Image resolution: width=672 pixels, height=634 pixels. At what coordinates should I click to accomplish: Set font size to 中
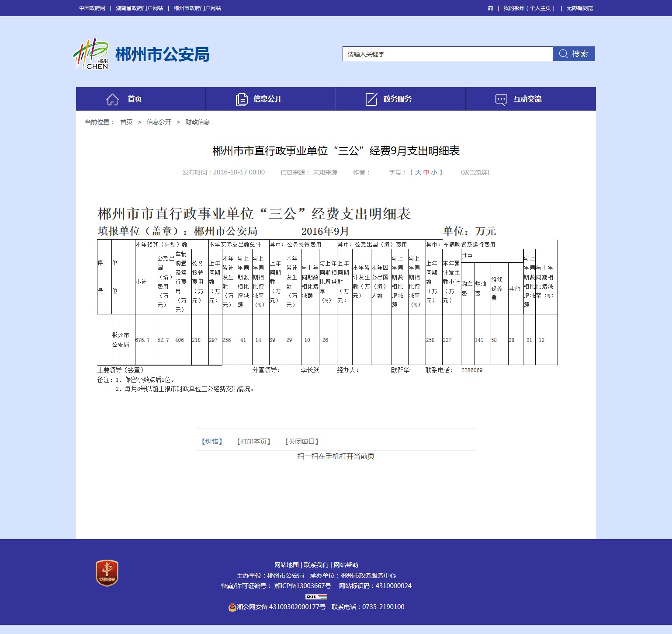tap(426, 172)
